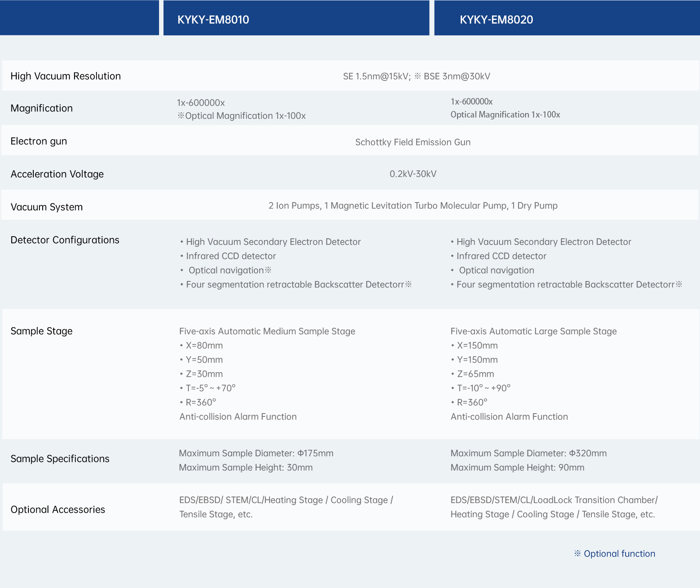Click EM8010 'Anti-collision Alarm Function' text

[238, 417]
